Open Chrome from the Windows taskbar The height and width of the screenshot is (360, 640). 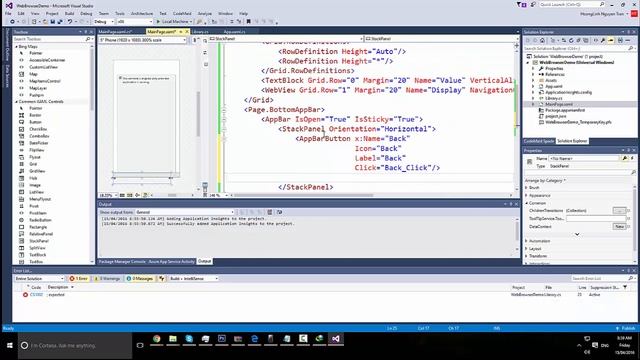pos(157,339)
